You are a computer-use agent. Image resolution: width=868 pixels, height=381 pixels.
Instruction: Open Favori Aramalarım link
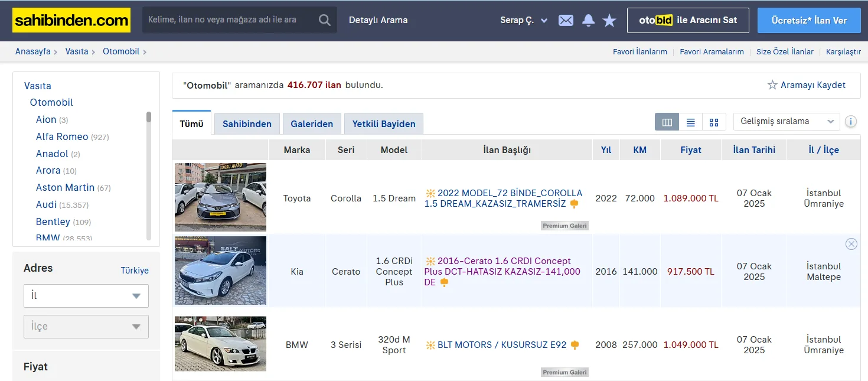712,52
